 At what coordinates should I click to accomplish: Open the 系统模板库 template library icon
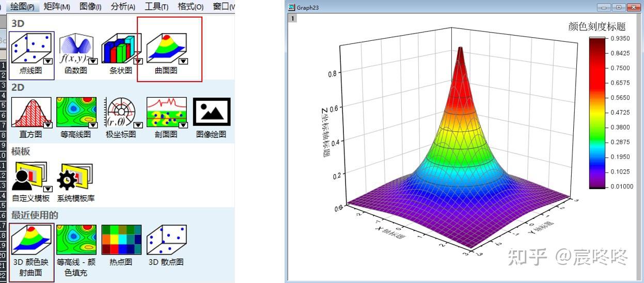[76, 177]
